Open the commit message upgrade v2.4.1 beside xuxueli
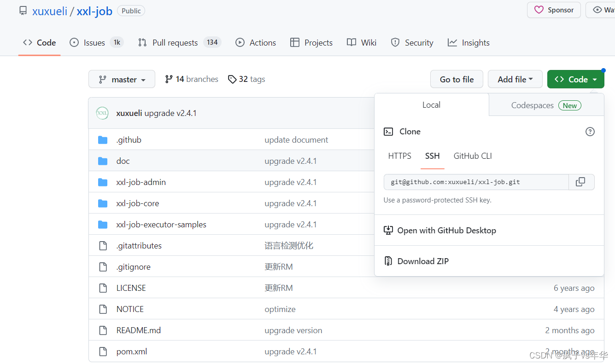Screen dimensions: 615x364 (170, 113)
